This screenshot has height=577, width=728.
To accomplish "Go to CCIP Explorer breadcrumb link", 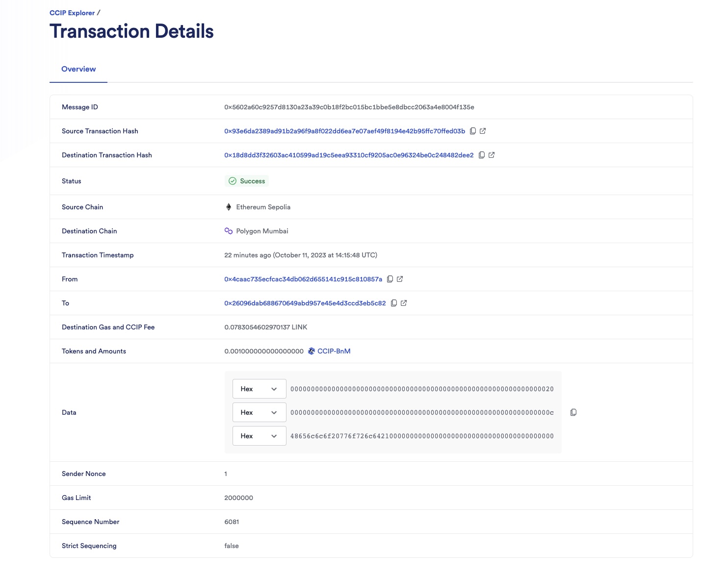I will [x=72, y=13].
